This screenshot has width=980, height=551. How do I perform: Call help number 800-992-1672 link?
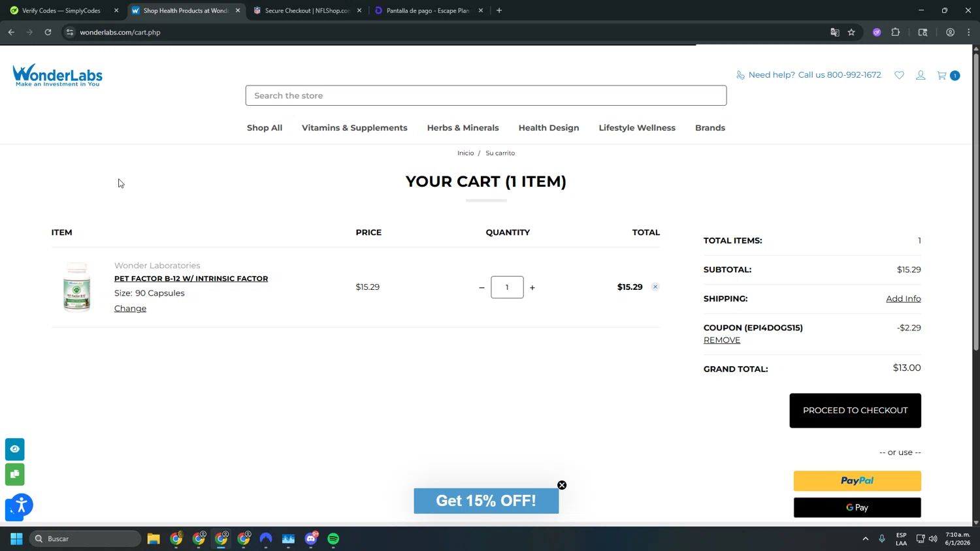854,75
